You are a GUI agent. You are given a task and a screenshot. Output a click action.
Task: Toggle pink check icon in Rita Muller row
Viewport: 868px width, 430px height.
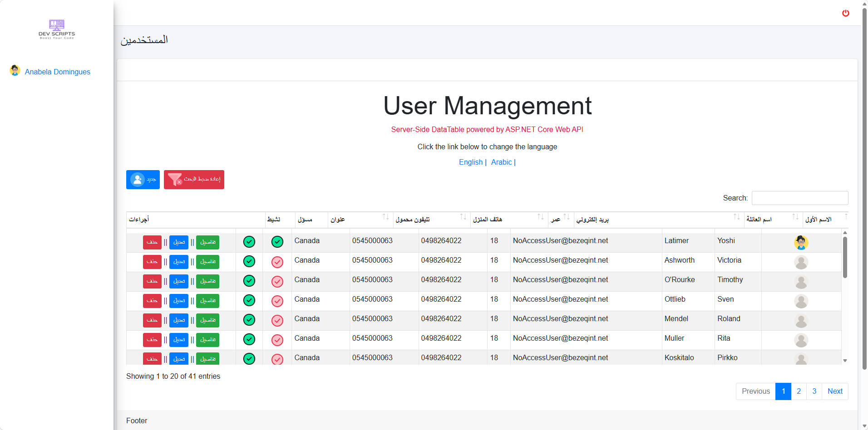tap(277, 340)
